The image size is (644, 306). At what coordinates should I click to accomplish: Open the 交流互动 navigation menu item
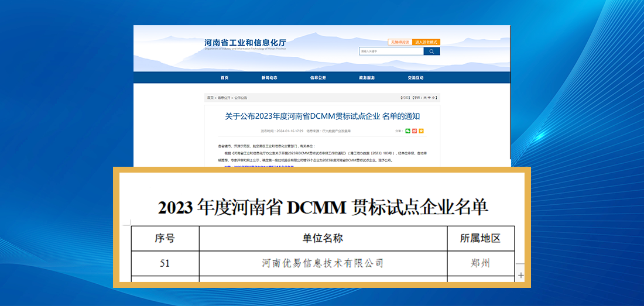pos(416,78)
